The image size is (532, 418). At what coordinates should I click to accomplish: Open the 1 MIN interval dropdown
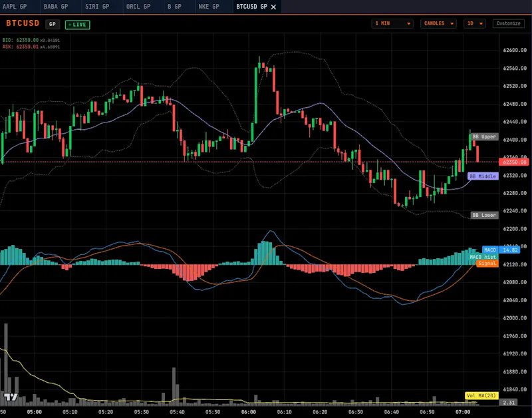click(392, 23)
